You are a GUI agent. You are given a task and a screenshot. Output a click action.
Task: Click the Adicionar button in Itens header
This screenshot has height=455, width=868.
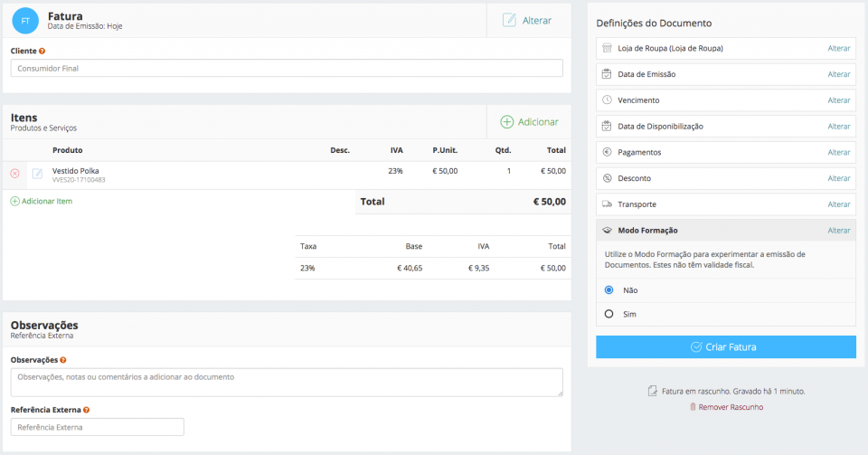click(x=529, y=122)
